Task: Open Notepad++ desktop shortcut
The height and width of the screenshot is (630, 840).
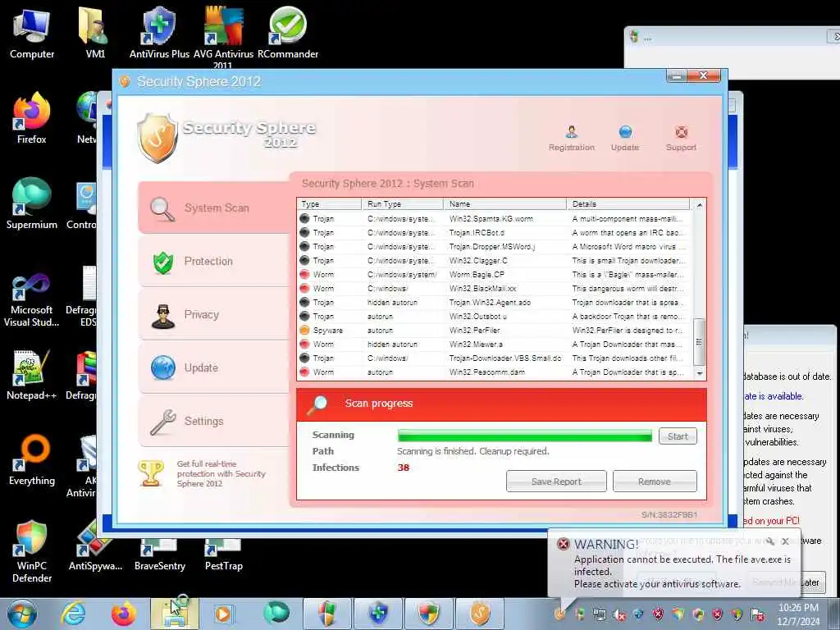Action: coord(32,374)
